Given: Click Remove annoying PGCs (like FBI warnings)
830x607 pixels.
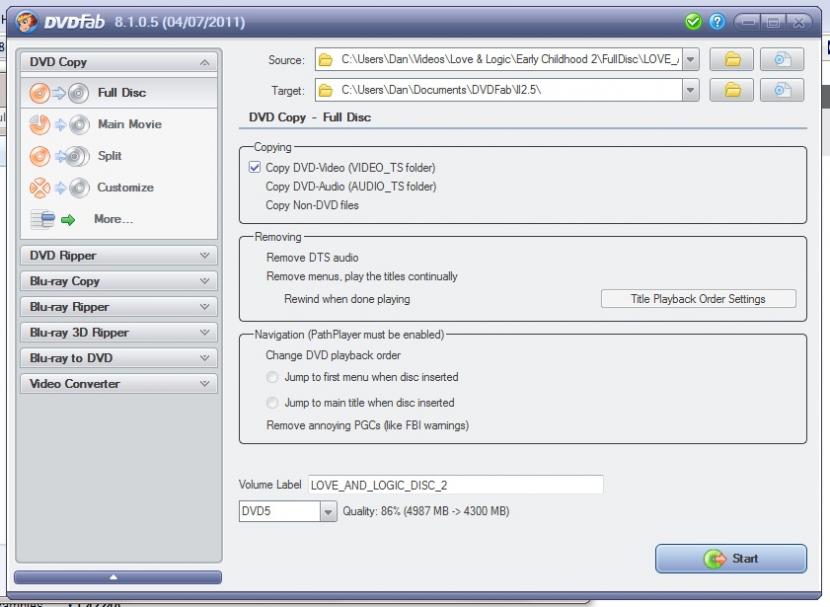Looking at the screenshot, I should (x=367, y=425).
